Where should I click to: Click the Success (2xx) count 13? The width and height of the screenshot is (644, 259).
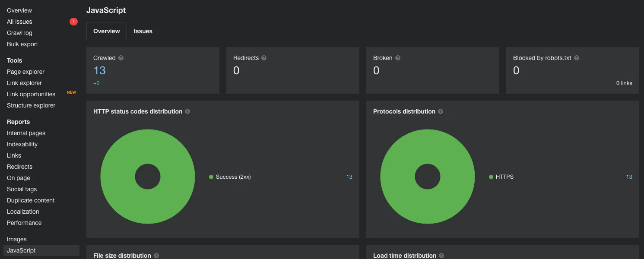[x=349, y=177]
